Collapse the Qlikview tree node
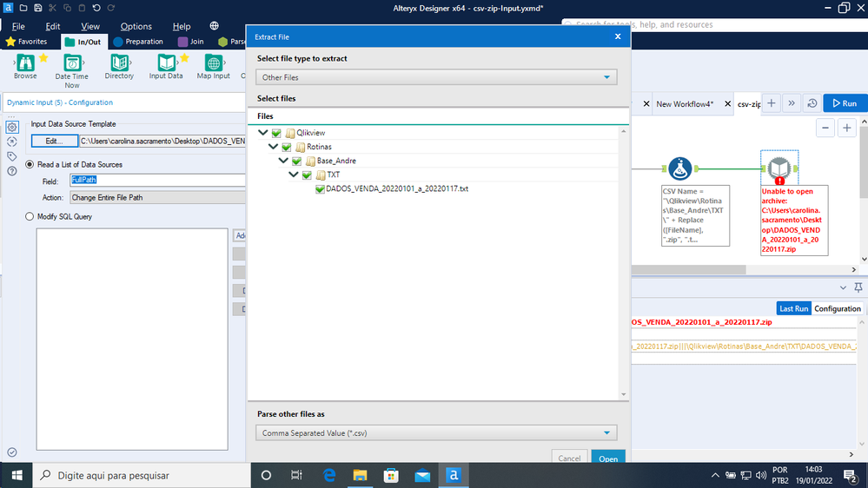Image resolution: width=868 pixels, height=488 pixels. [263, 132]
